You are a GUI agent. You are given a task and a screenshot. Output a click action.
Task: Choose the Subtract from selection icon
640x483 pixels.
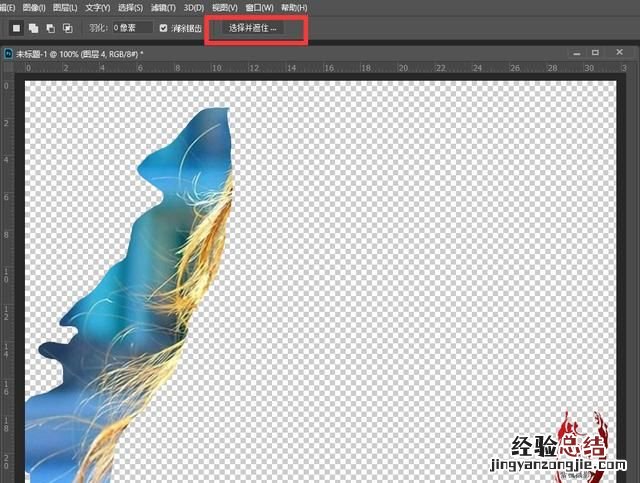point(51,28)
